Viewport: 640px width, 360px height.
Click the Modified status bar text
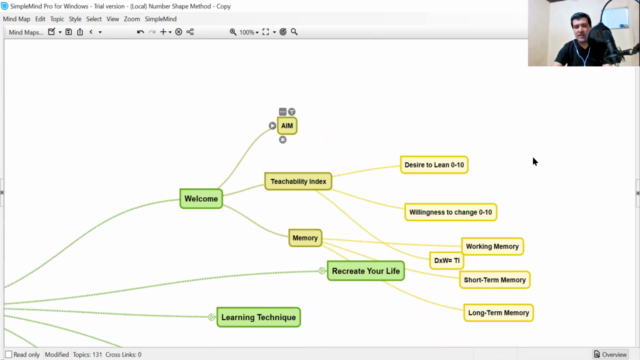pyautogui.click(x=57, y=354)
